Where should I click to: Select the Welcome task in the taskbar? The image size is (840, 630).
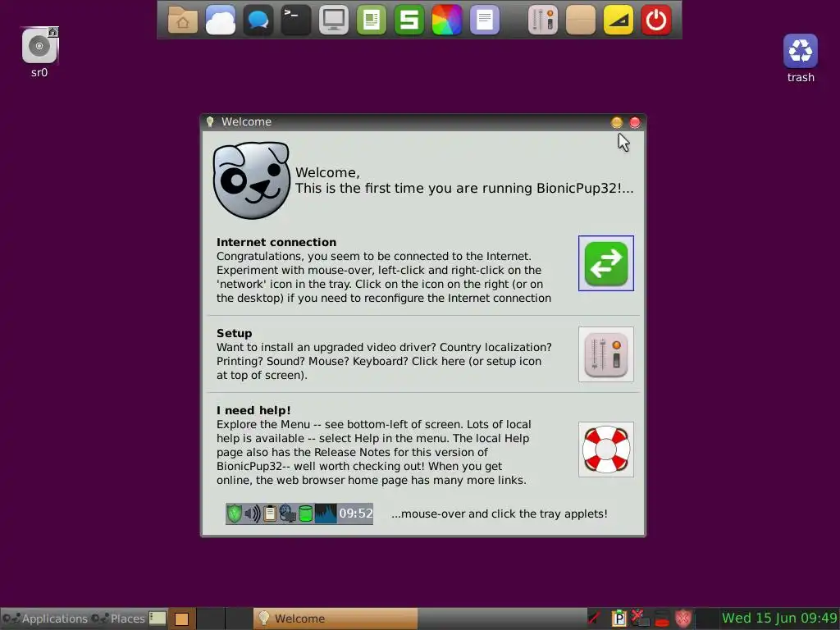click(x=336, y=619)
